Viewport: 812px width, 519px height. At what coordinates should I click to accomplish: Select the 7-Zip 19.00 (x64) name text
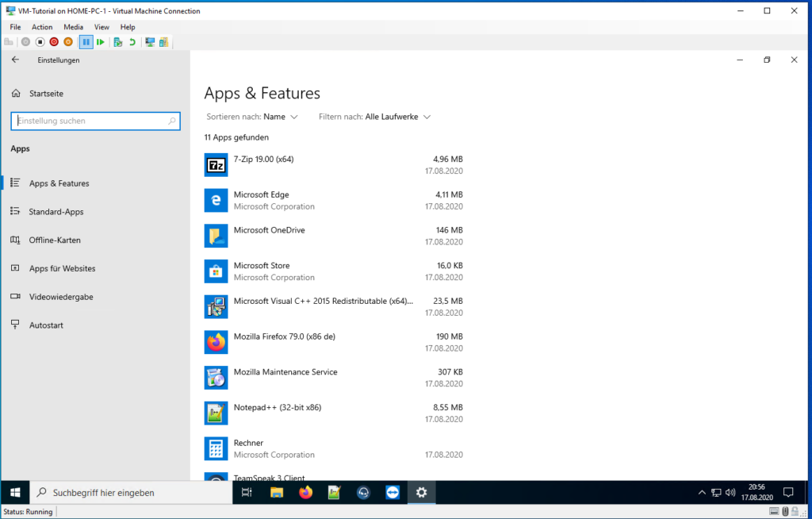click(x=263, y=160)
